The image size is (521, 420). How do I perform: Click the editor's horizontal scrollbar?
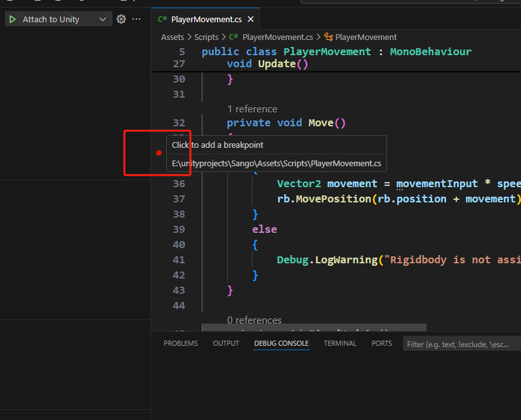313,327
